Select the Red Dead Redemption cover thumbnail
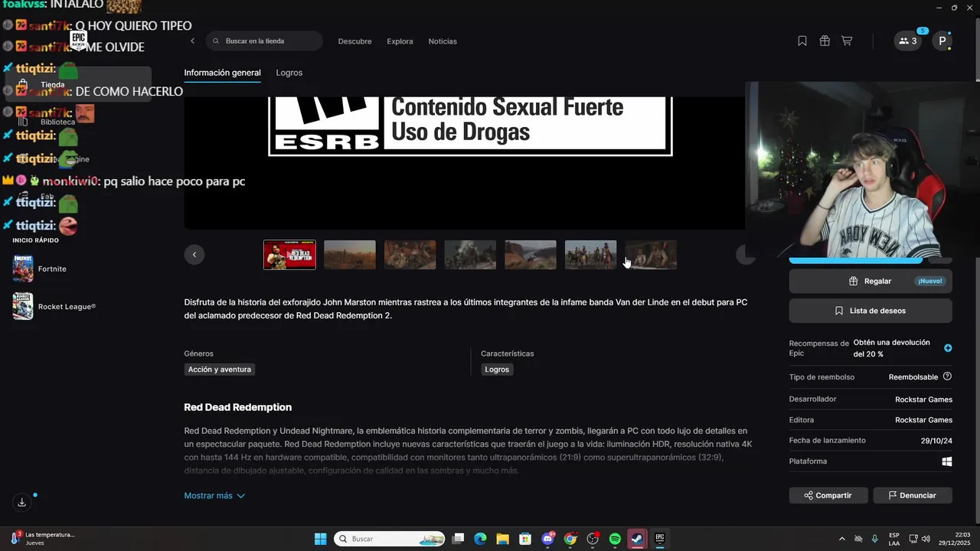980x551 pixels. 289,255
